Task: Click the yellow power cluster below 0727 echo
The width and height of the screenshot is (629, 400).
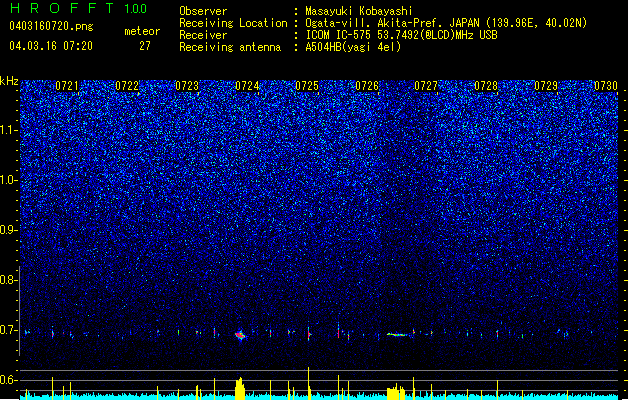Action: [x=396, y=392]
